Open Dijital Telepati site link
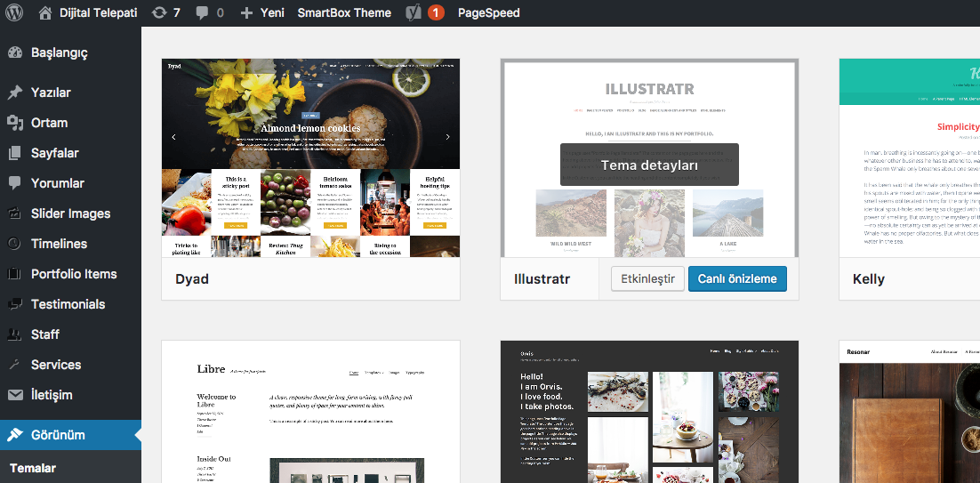This screenshot has width=980, height=483. coord(98,12)
